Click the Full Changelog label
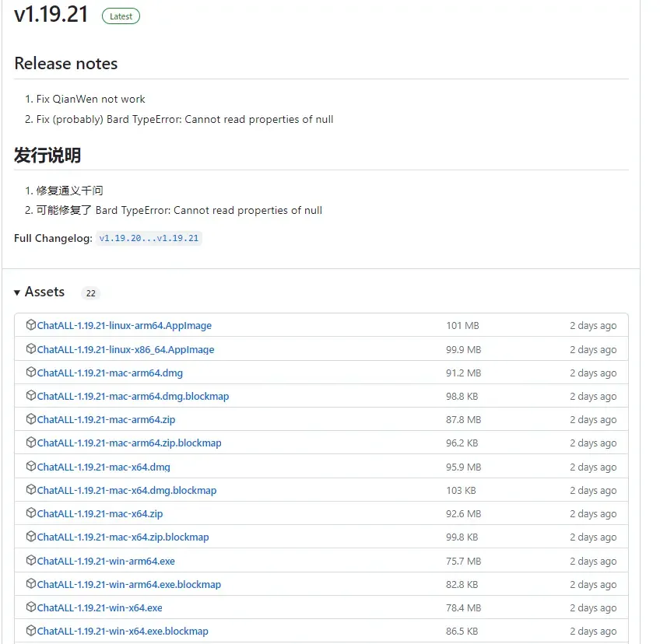This screenshot has height=644, width=660. pyautogui.click(x=53, y=239)
